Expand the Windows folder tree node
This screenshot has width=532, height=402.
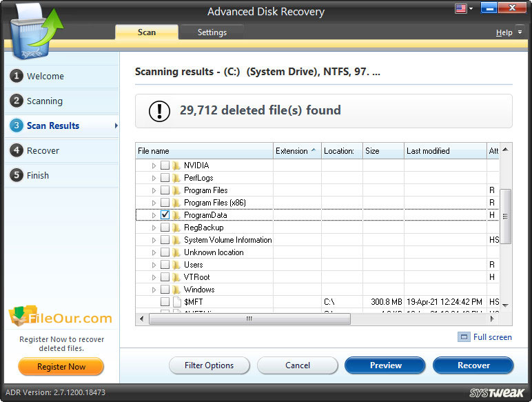(x=154, y=290)
